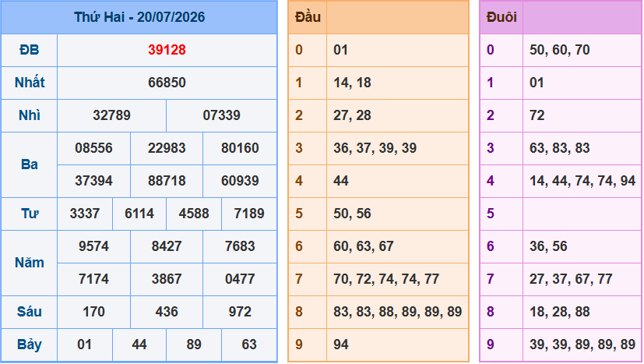Select Tư prize number 3337

point(85,214)
